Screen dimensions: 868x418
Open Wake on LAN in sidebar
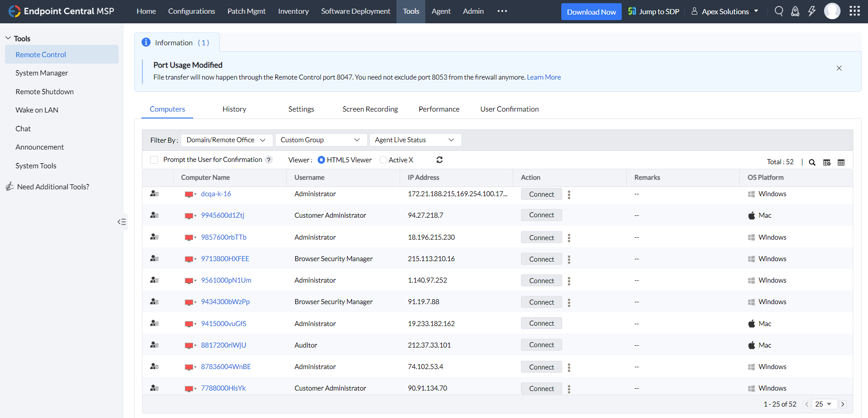point(37,110)
